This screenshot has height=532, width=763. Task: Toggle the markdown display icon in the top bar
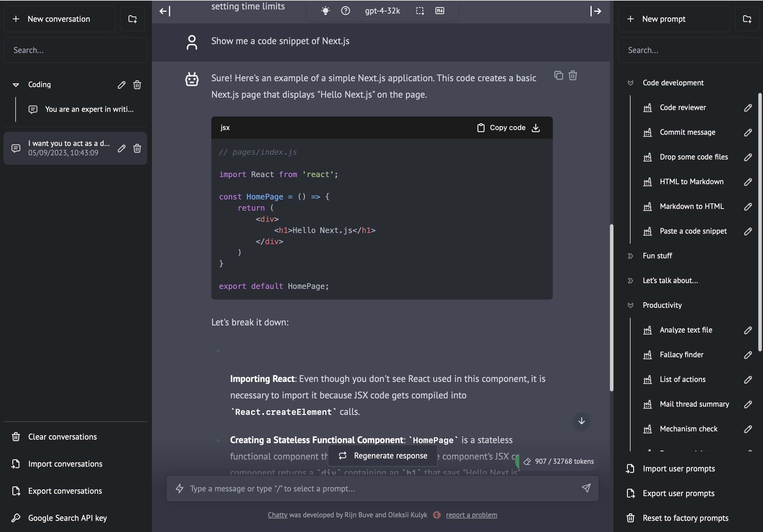pyautogui.click(x=439, y=11)
